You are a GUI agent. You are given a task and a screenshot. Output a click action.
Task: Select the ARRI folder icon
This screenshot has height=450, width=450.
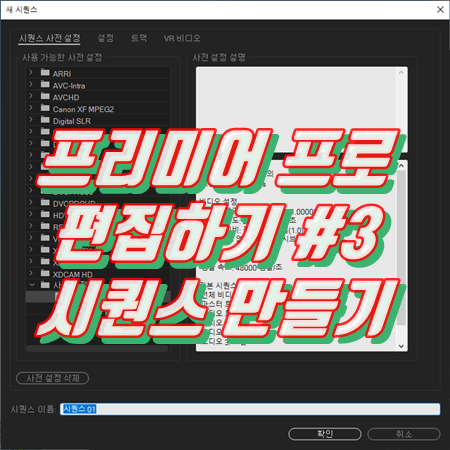[45, 72]
